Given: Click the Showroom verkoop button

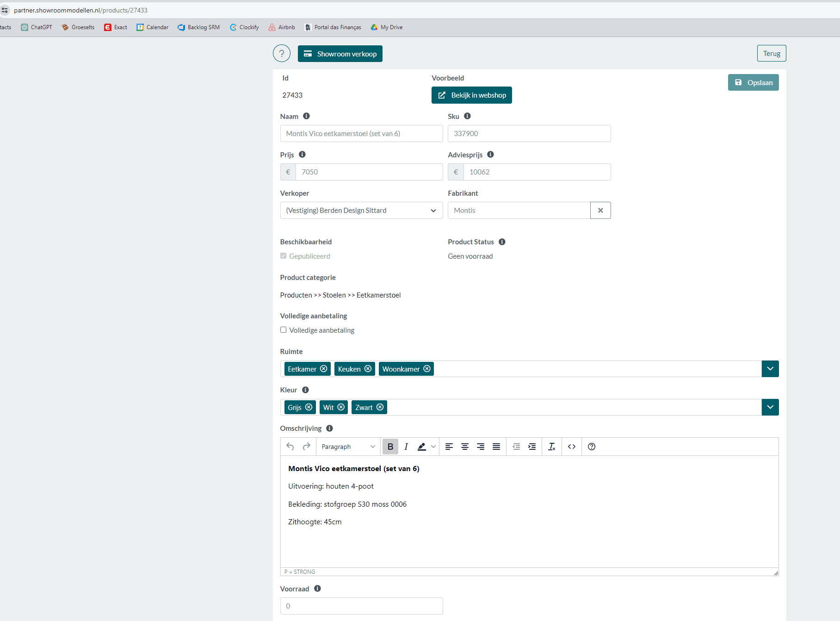Looking at the screenshot, I should 340,54.
